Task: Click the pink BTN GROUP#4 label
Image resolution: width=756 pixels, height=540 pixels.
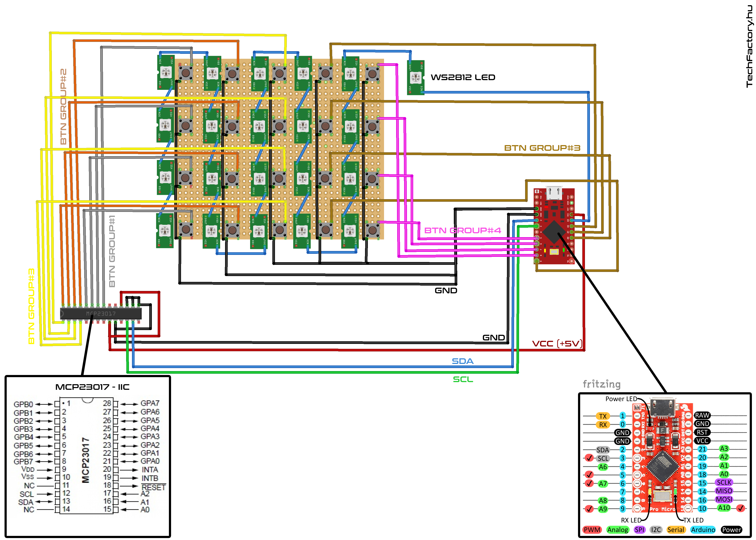Action: point(462,230)
